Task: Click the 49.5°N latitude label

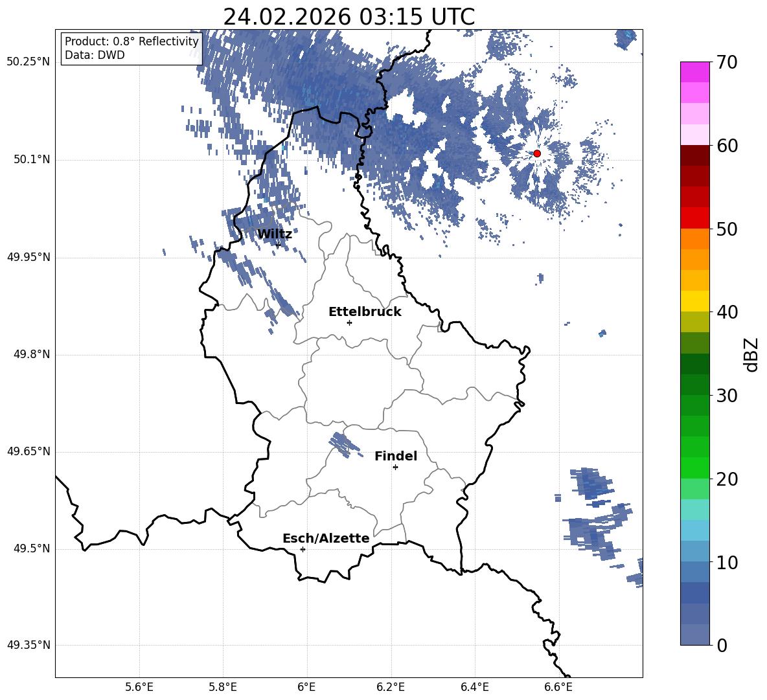Action: pyautogui.click(x=32, y=548)
